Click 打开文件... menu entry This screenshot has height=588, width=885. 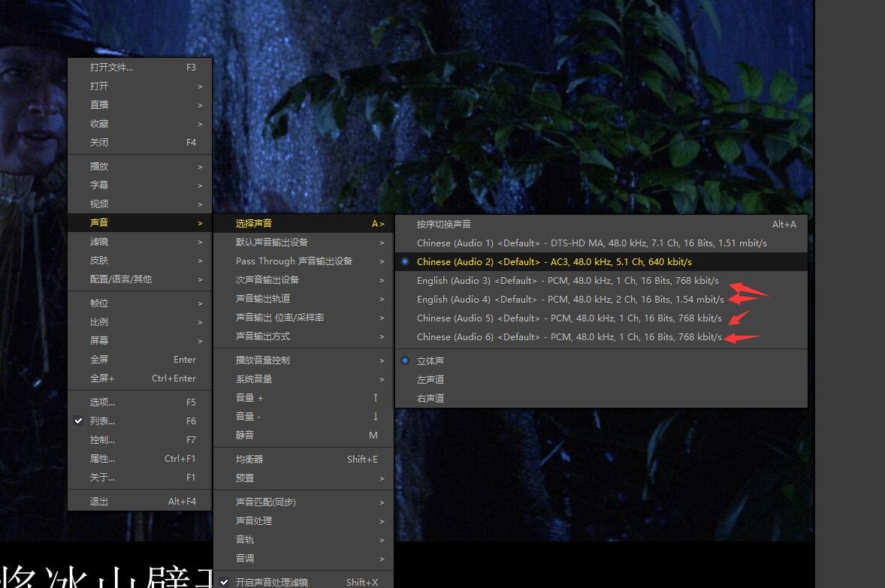(x=140, y=67)
